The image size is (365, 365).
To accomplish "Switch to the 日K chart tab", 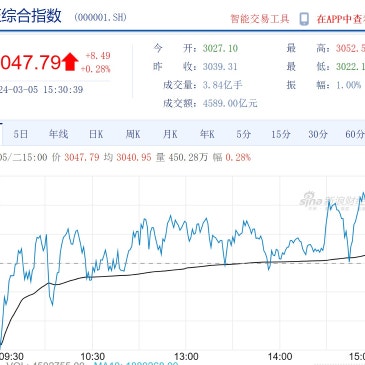I will point(96,134).
